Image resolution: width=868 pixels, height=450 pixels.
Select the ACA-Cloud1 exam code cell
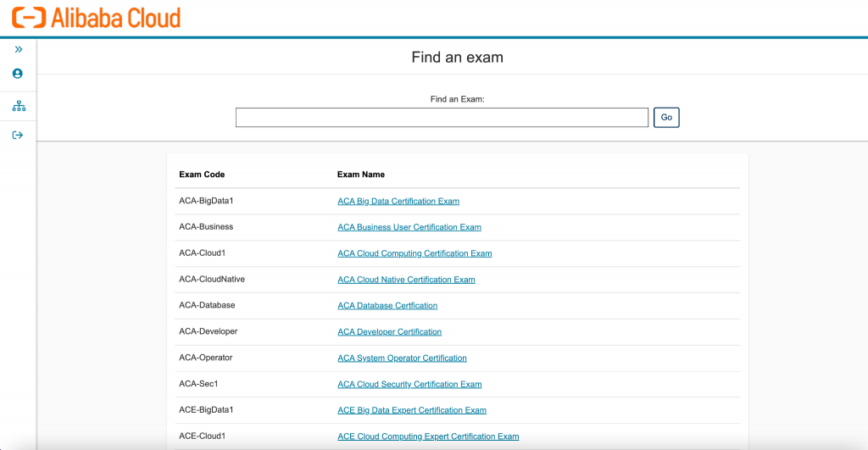[x=202, y=253]
